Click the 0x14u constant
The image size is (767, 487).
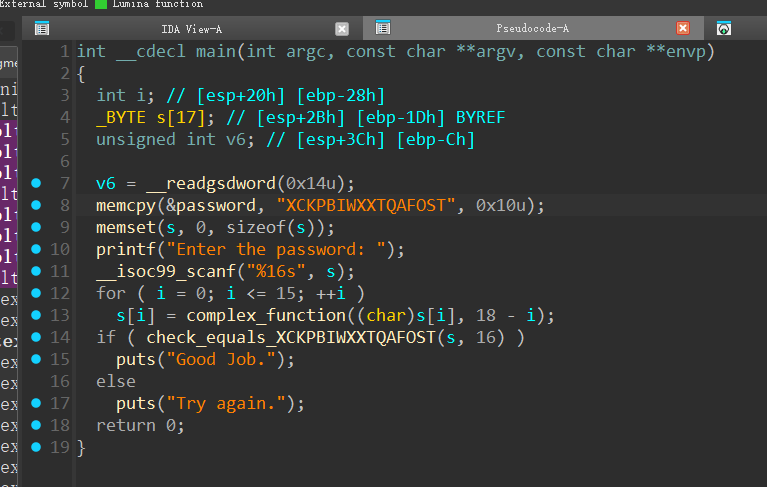coord(311,183)
